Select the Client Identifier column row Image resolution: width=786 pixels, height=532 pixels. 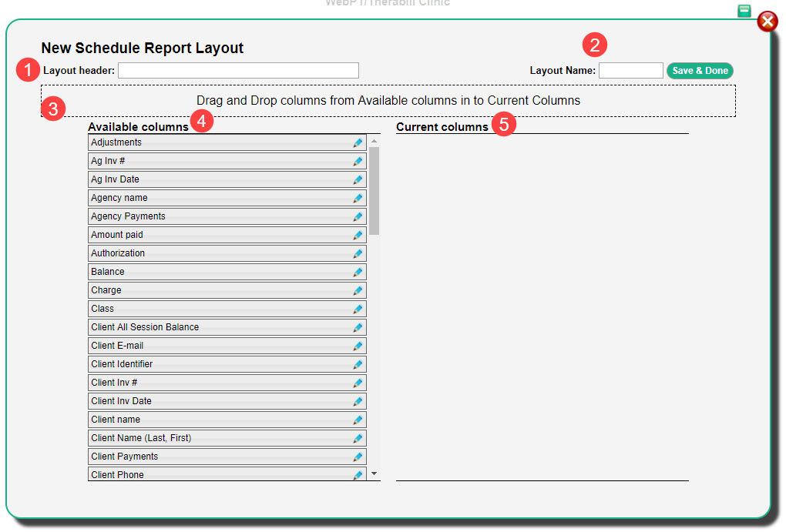click(x=227, y=365)
